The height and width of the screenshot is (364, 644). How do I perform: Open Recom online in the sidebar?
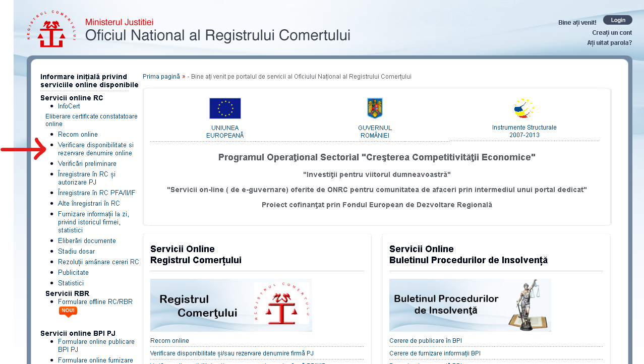[x=78, y=135]
